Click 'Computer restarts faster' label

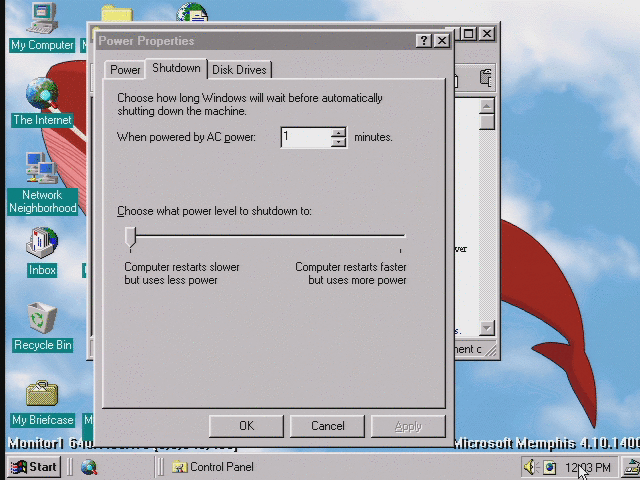point(351,267)
